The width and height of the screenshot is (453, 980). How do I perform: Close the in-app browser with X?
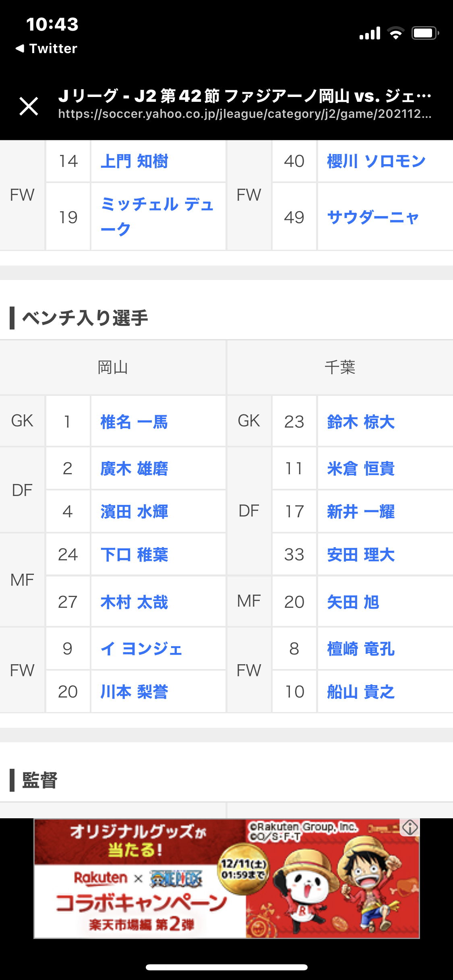[x=29, y=106]
